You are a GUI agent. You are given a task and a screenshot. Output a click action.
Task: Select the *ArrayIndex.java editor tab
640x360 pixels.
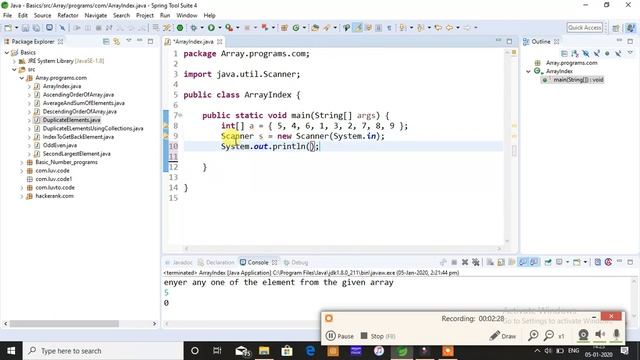(193, 42)
